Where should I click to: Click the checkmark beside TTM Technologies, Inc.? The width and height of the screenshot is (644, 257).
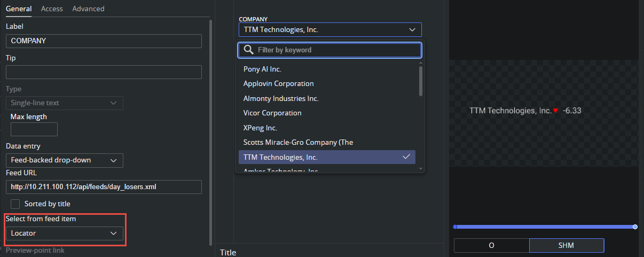click(406, 157)
